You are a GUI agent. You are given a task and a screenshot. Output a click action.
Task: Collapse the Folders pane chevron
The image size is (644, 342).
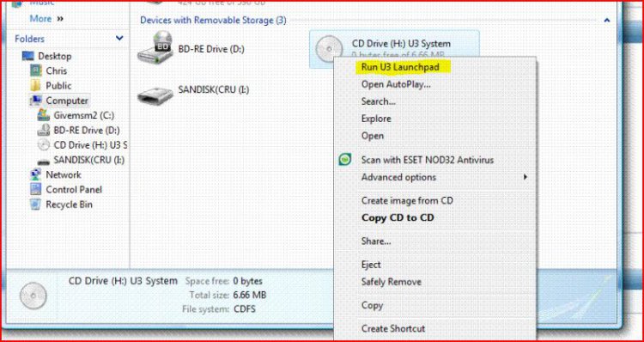coord(119,38)
